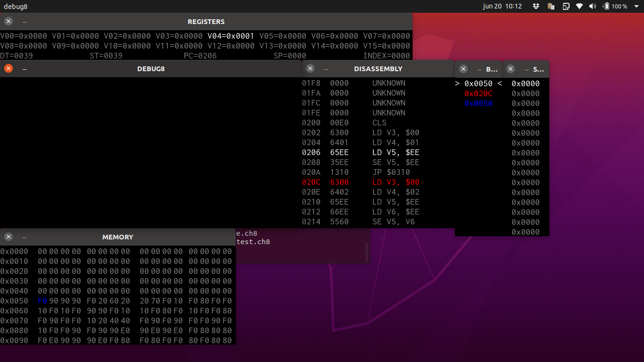Minimize the DEBUG8 window
644x362 pixels.
(25, 69)
